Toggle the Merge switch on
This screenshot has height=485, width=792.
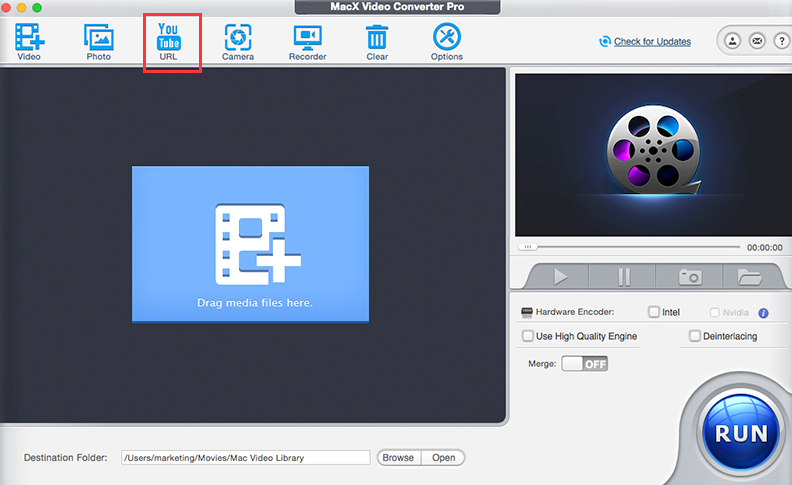coord(584,364)
